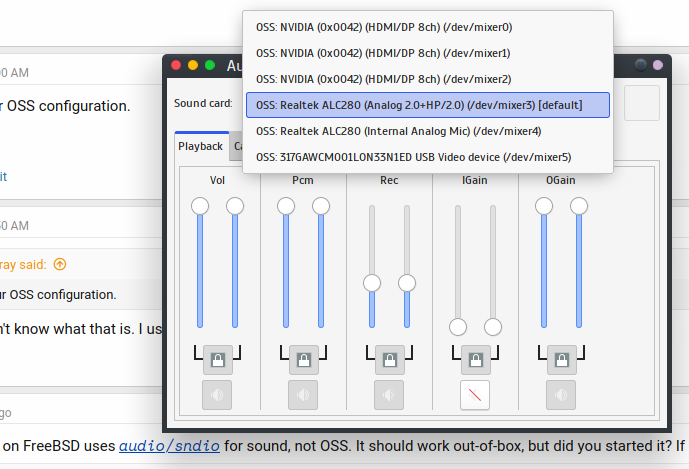
Task: Pick the default Realtek ALC280 /dev/mixer3 entry
Action: tap(427, 104)
